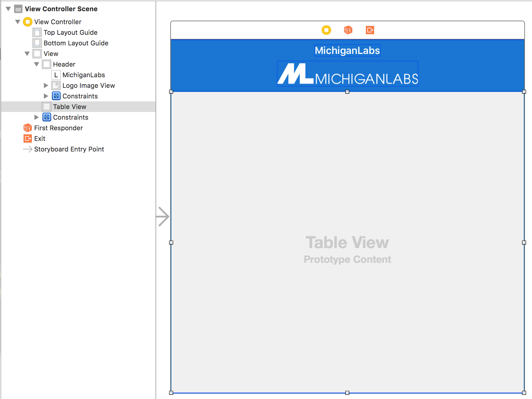The height and width of the screenshot is (399, 532).
Task: Select the MichiganLabs label row
Action: [x=78, y=75]
